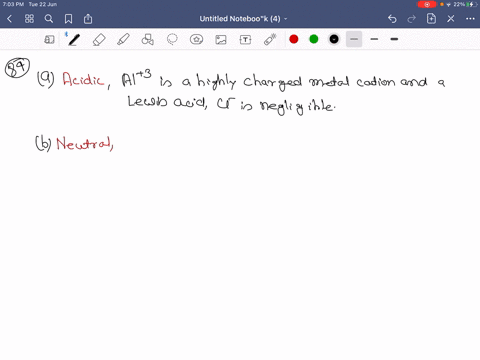The image size is (480, 360).
Task: Tap the handwritten word Acidic
Action: (83, 80)
